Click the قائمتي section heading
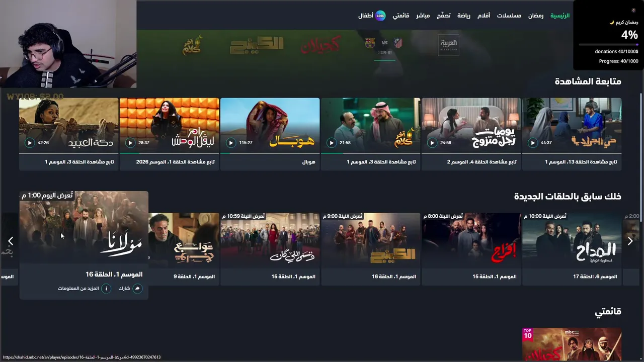 [x=608, y=312]
